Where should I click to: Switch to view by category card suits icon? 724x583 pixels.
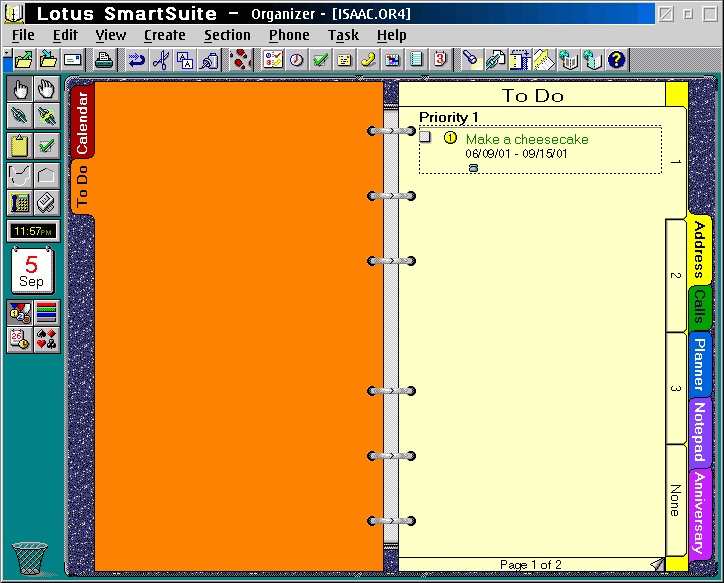pos(47,340)
